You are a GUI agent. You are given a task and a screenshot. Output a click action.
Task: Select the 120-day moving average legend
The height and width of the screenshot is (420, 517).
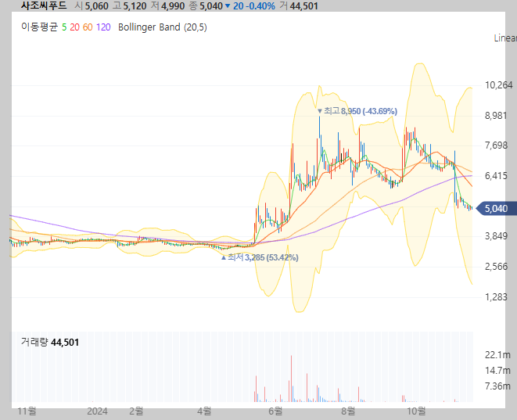103,27
